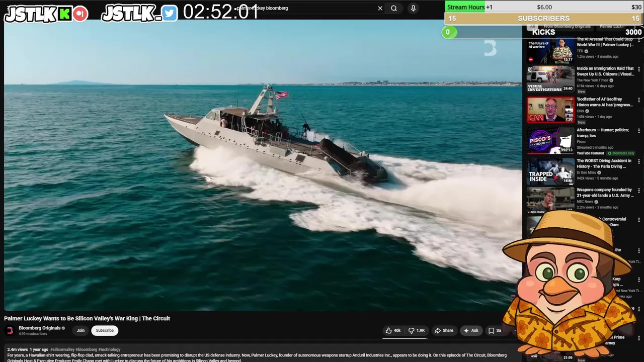Open the Share option under the video
Screen dimensions: 644x362
[x=444, y=330]
